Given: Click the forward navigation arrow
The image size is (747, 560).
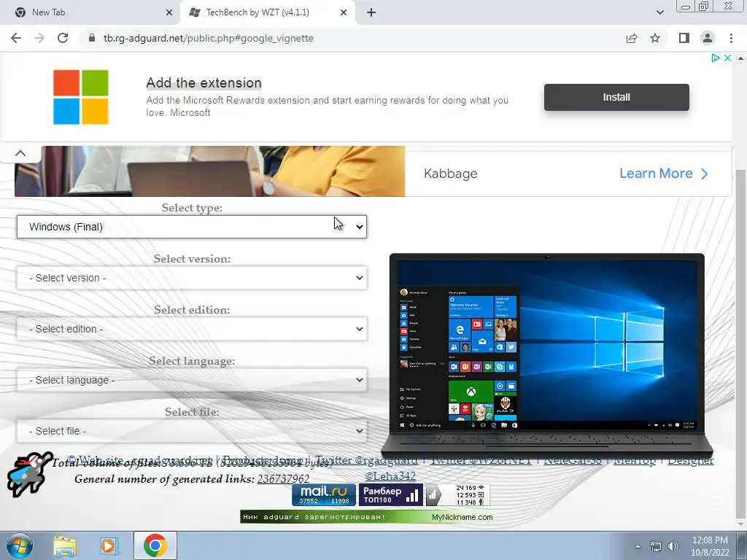Looking at the screenshot, I should point(39,38).
